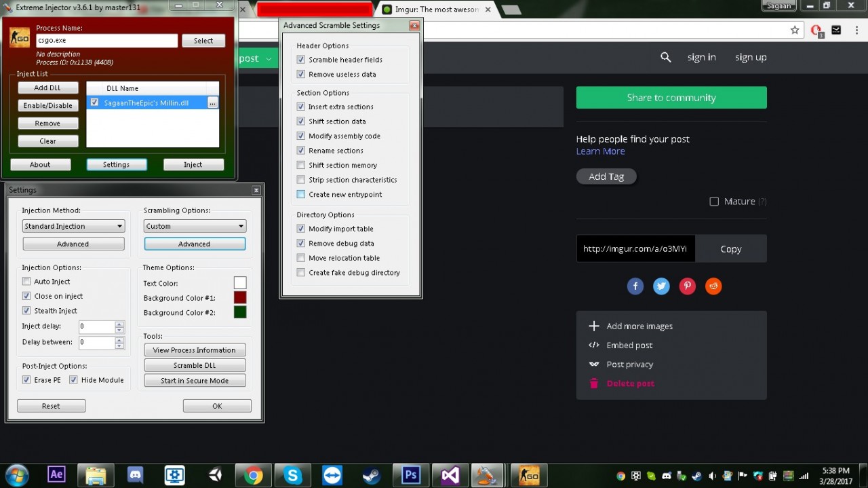Select the imgur URL text field
The width and height of the screenshot is (868, 488).
(636, 249)
